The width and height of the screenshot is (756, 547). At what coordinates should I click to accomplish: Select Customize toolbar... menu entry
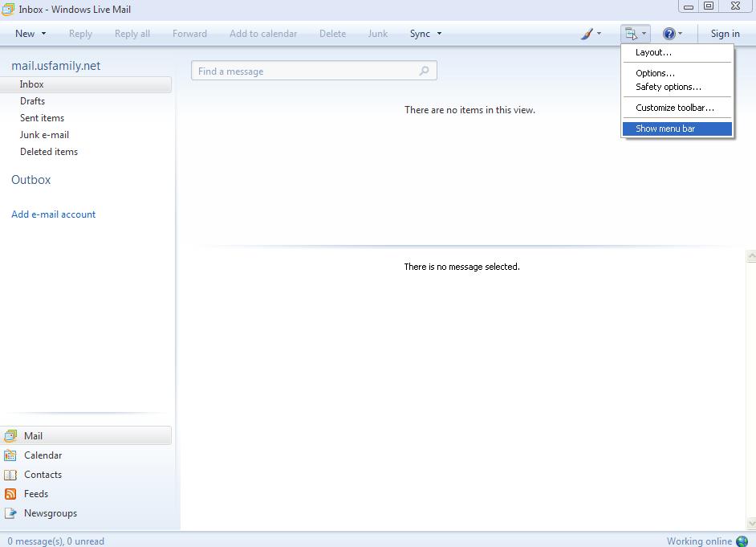point(677,108)
